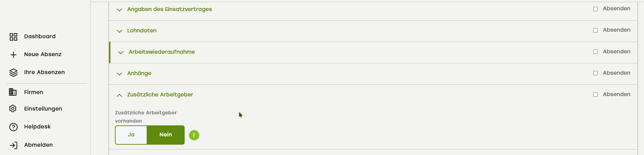Click the Firmen building icon
This screenshot has width=644, height=155.
[13, 92]
